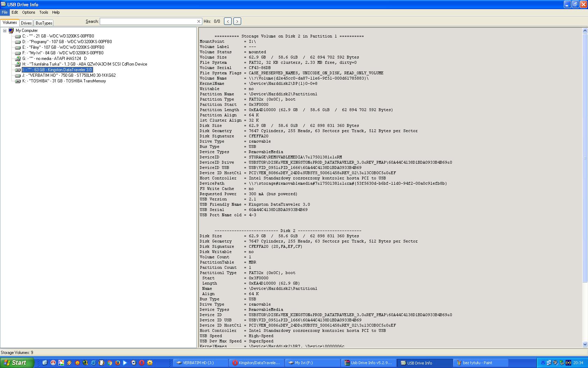Click USB Friendly Name Kingston DataTraveler 3.0
Viewport: 588px width, 368px height.
pos(279,204)
